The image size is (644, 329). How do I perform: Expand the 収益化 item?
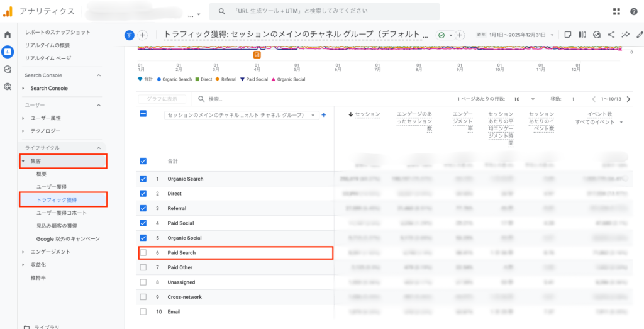click(x=23, y=264)
